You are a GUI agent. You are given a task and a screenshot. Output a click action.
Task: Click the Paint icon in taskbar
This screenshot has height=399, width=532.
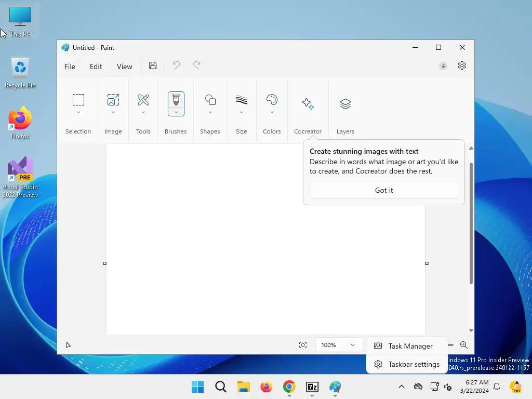tap(335, 387)
